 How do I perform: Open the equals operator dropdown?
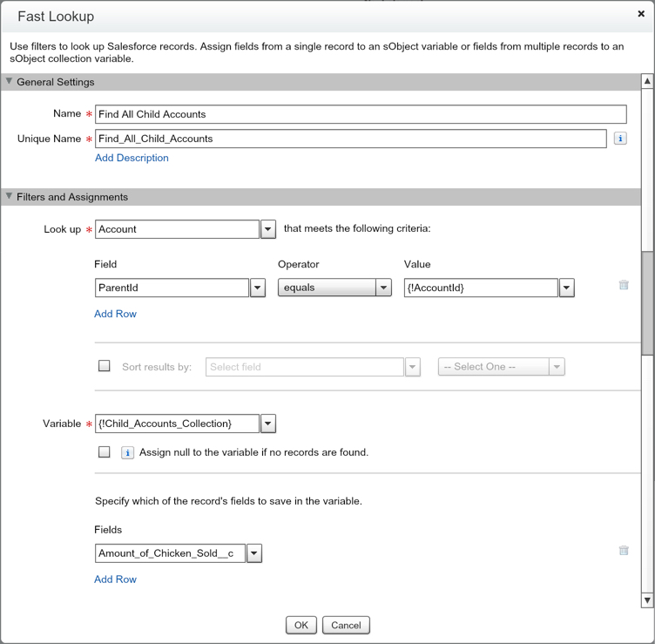point(383,288)
